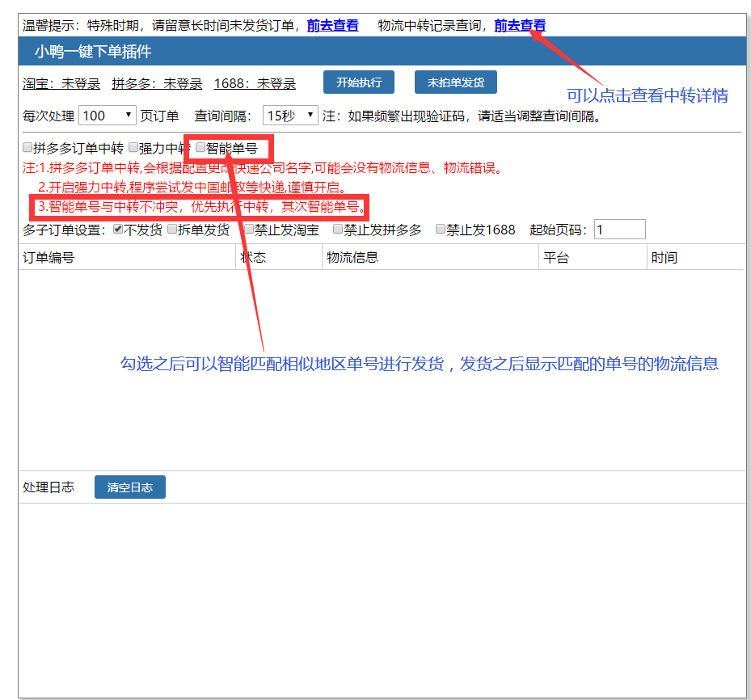Image resolution: width=751 pixels, height=700 pixels.
Task: Enable the 强力中转 checkbox
Action: coord(133,147)
